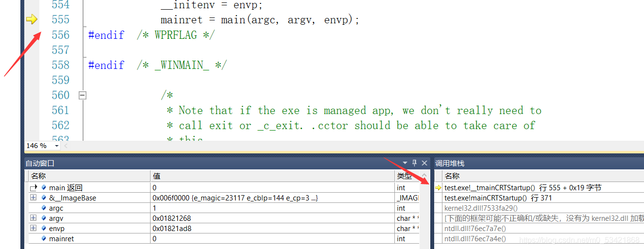Screen dimensions: 644x249
Task: Expand the argv variable node
Action: (33, 218)
